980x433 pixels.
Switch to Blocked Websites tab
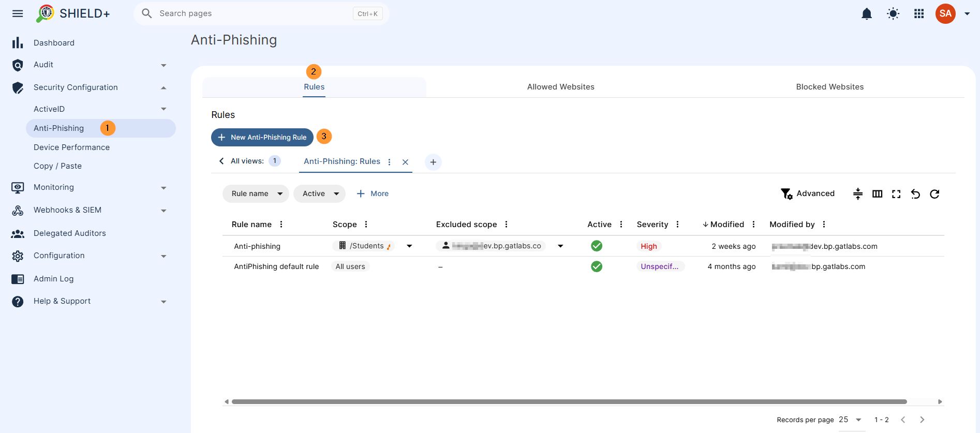(830, 87)
